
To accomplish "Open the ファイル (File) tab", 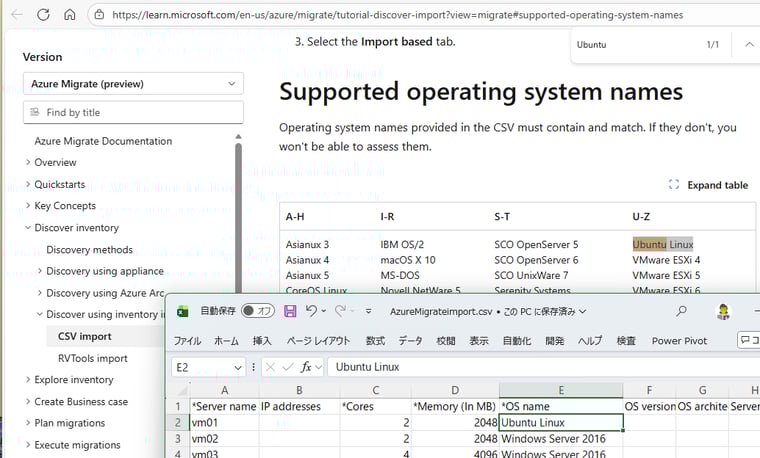I will [187, 341].
